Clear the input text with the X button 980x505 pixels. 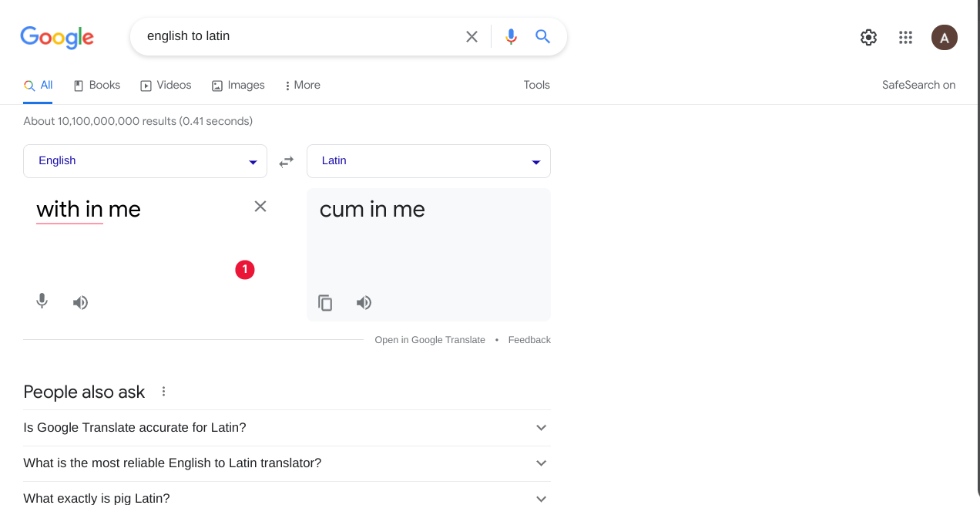tap(260, 206)
